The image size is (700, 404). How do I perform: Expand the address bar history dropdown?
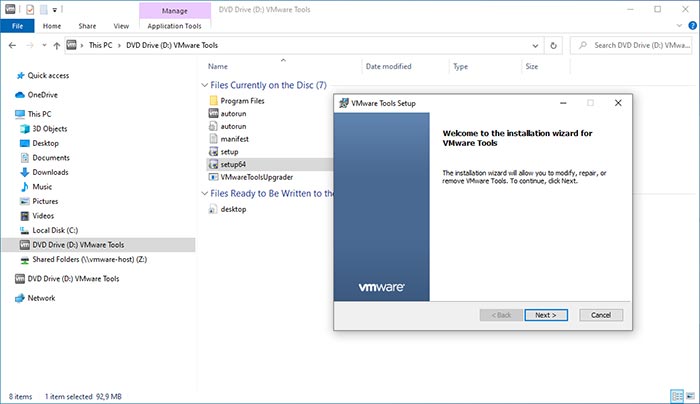(535, 46)
